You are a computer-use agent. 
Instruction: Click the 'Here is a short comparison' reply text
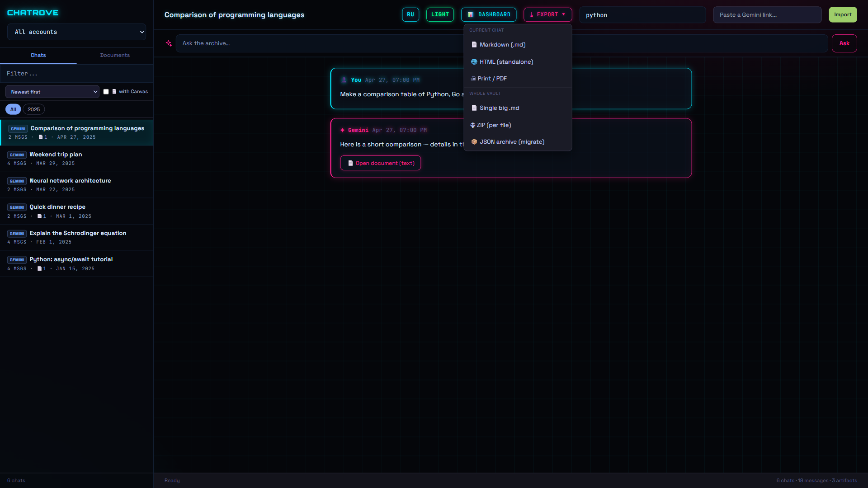pyautogui.click(x=402, y=145)
